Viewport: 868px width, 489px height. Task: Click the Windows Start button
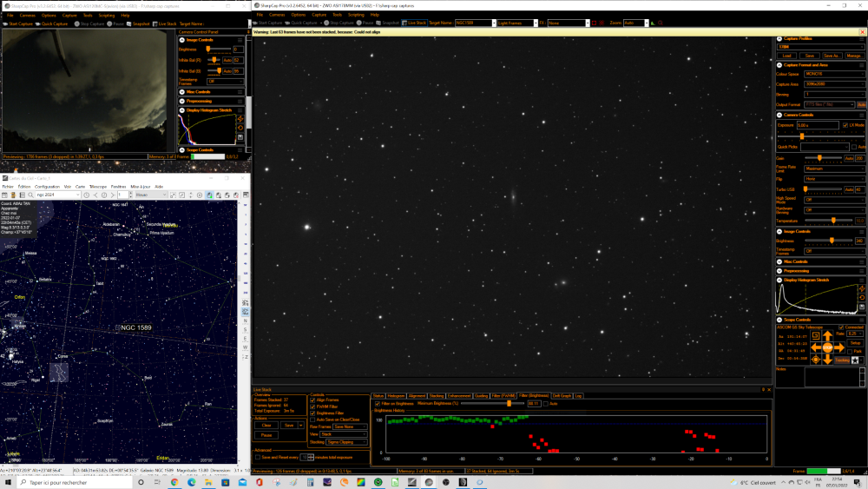(8, 482)
